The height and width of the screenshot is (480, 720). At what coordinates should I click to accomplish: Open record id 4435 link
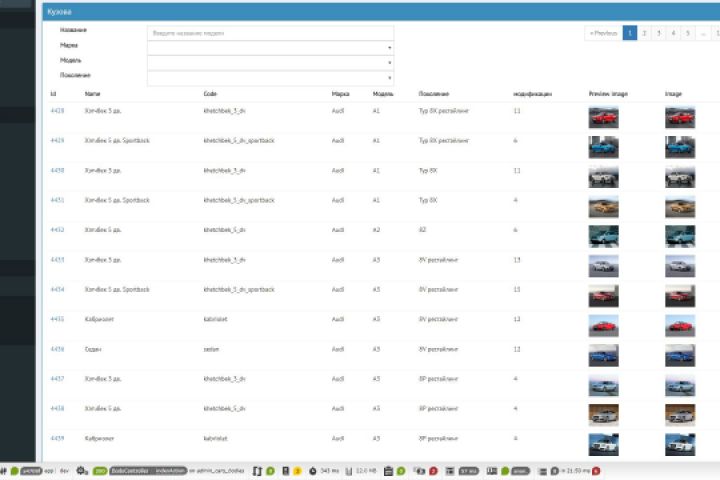[x=57, y=319]
